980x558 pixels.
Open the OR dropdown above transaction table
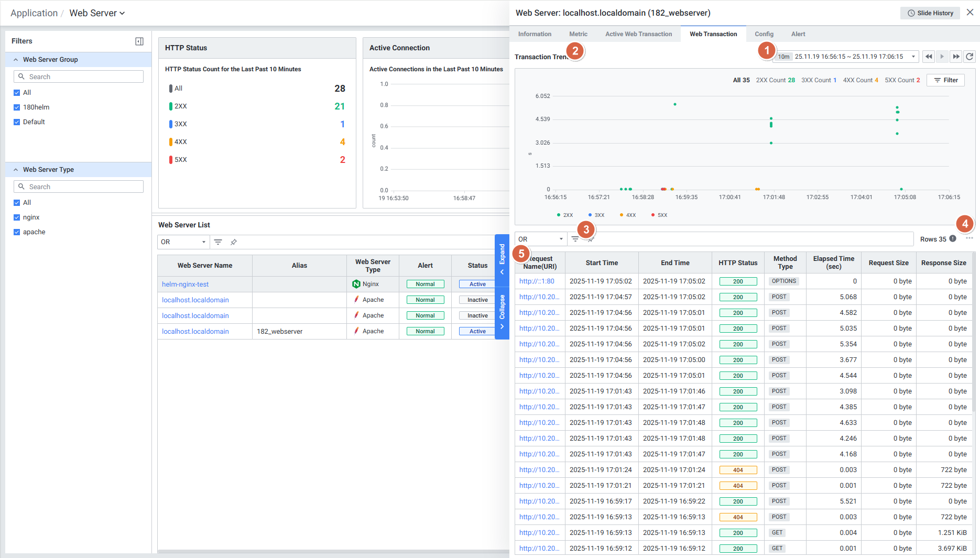point(540,239)
